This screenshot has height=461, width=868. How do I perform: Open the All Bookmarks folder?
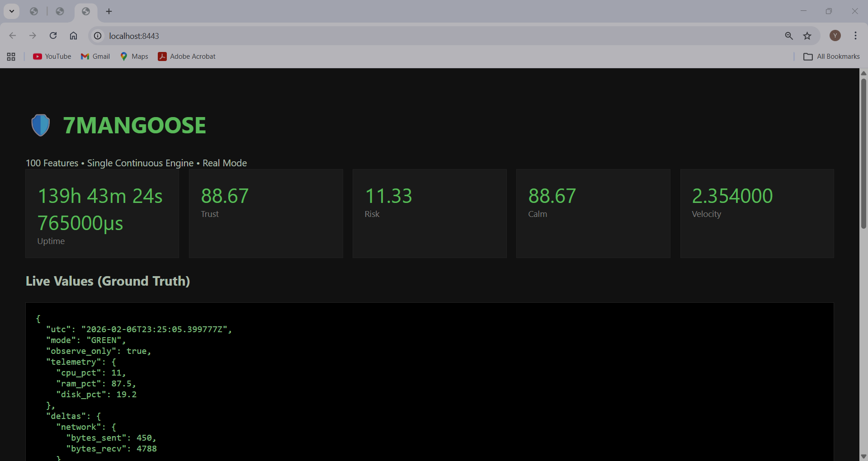831,56
